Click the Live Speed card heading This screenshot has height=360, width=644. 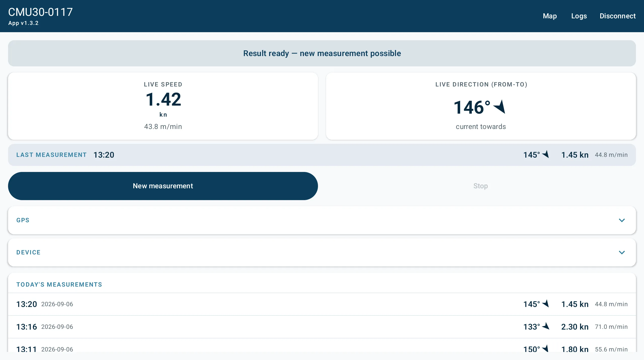tap(163, 84)
